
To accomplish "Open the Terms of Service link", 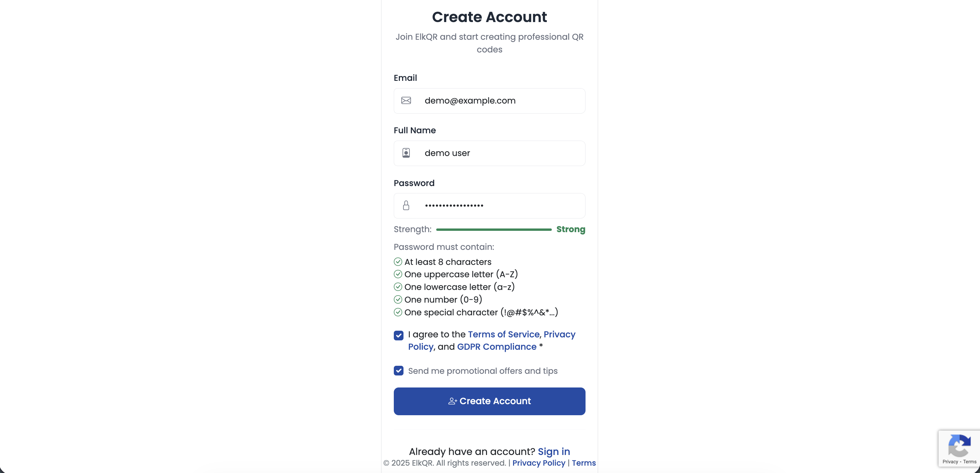I will (x=503, y=334).
